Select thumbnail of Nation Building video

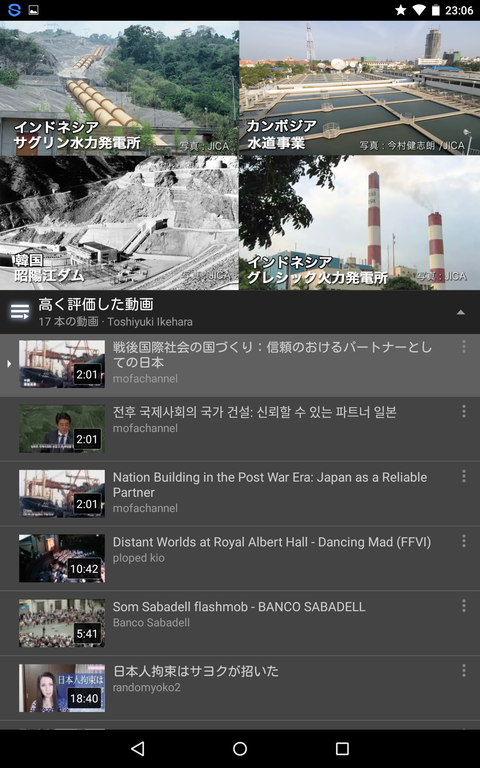click(x=62, y=494)
